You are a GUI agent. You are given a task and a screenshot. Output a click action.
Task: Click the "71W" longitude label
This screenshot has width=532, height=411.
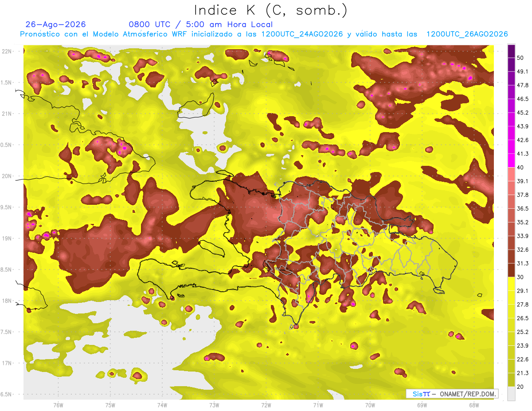[x=318, y=405]
